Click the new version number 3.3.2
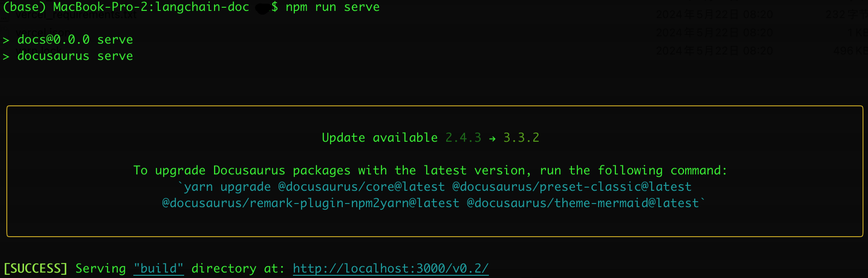 click(x=521, y=138)
